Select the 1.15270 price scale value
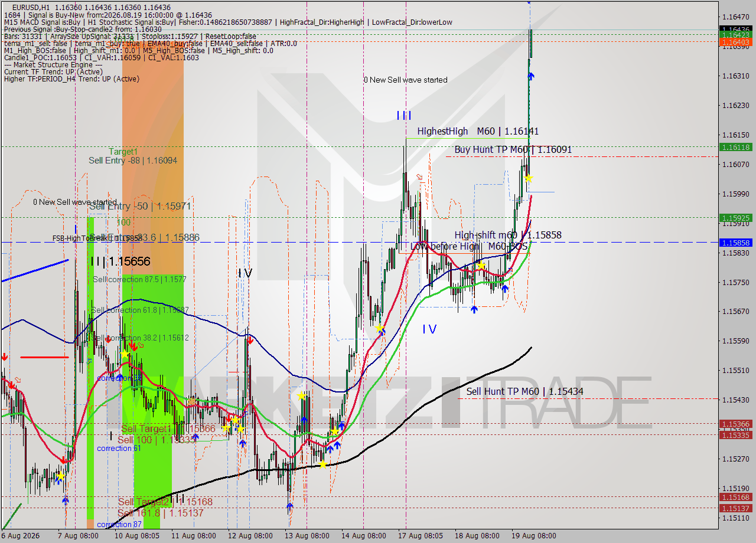Image resolution: width=756 pixels, height=543 pixels. 735,459
